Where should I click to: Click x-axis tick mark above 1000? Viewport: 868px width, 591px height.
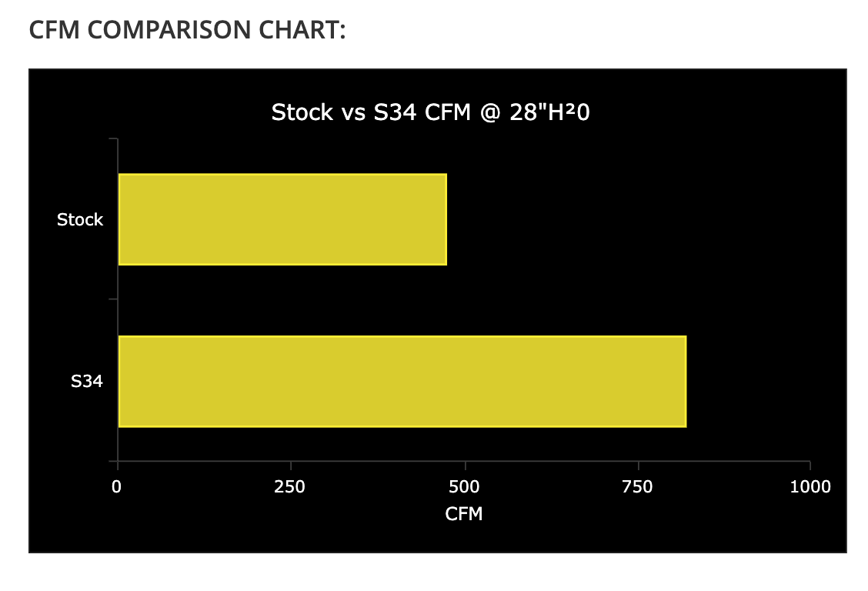coord(810,465)
